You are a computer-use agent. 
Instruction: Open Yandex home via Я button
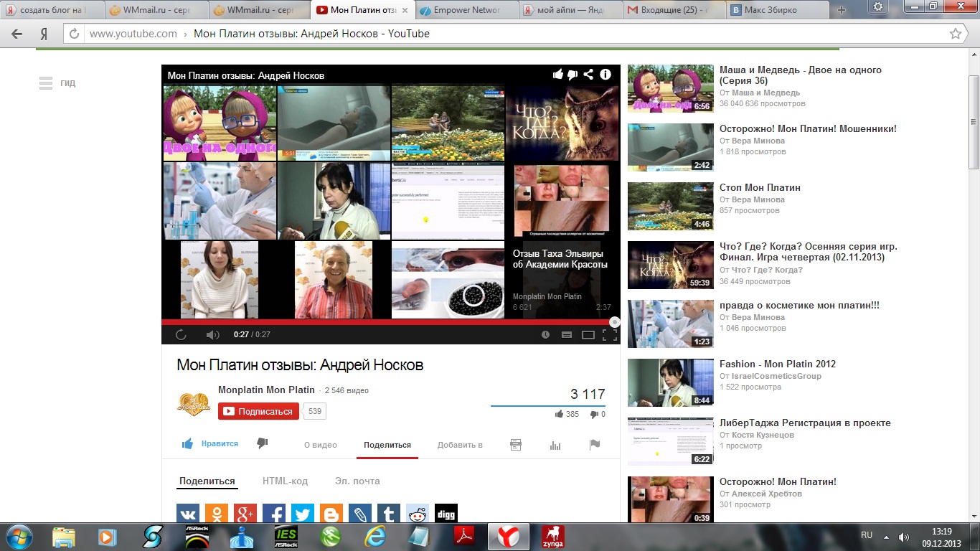(44, 34)
